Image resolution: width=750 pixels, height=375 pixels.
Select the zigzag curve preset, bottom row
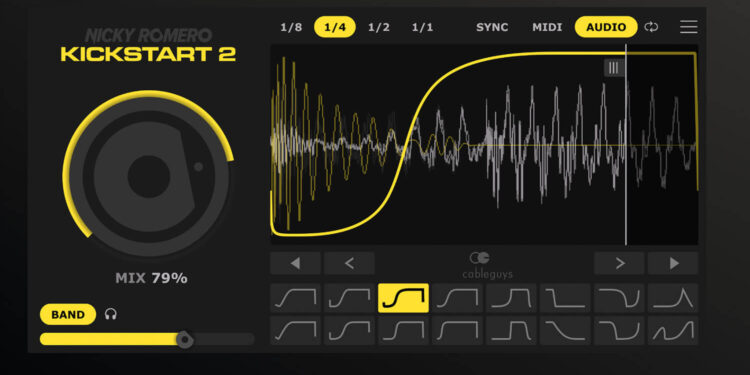pyautogui.click(x=673, y=331)
